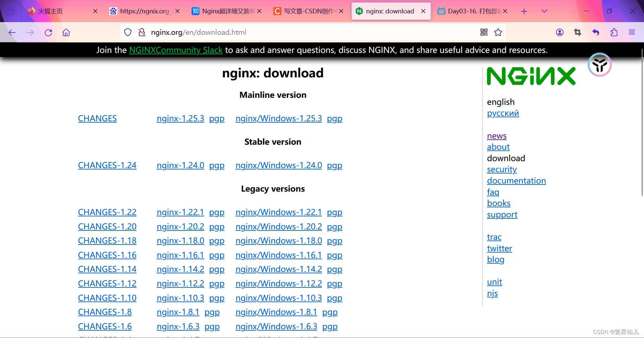644x338 pixels.
Task: Switch the site language to русский
Action: click(503, 113)
